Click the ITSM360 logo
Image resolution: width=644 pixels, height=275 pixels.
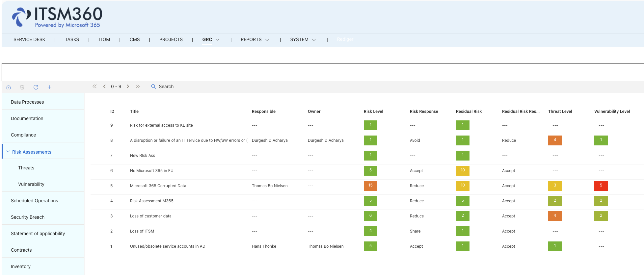(x=57, y=17)
